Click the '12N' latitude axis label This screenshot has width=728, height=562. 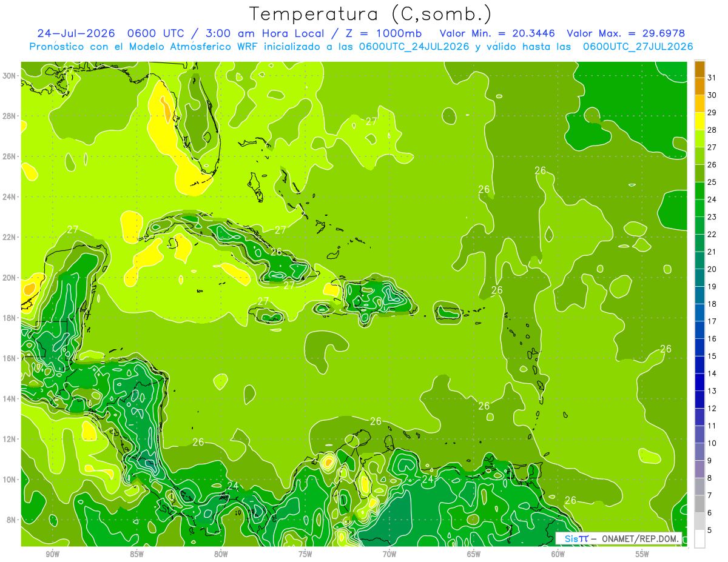coord(9,439)
